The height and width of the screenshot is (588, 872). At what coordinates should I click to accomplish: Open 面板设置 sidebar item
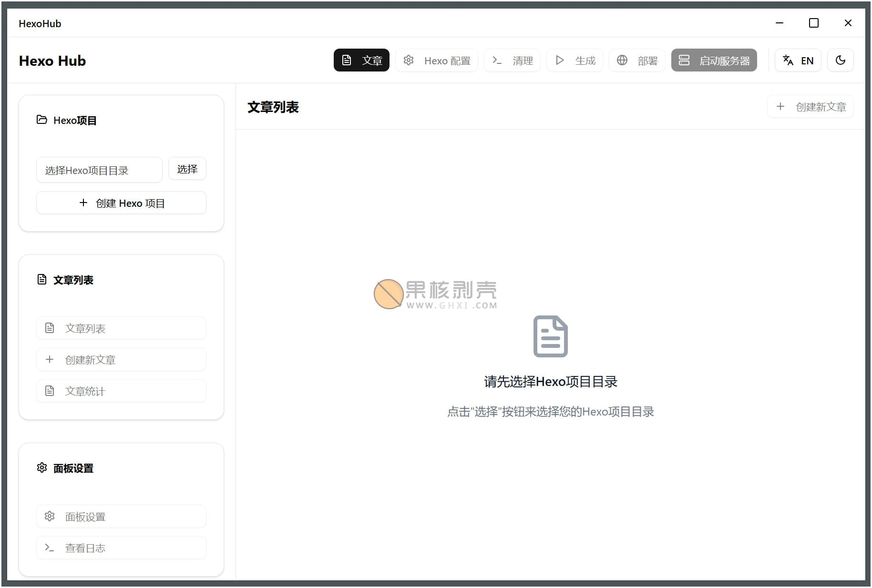[121, 517]
